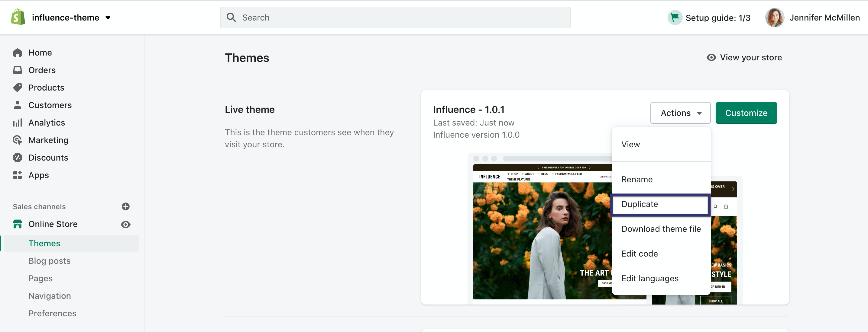Click Jennifer McMillen's avatar photo
This screenshot has height=332, width=868.
pyautogui.click(x=774, y=18)
